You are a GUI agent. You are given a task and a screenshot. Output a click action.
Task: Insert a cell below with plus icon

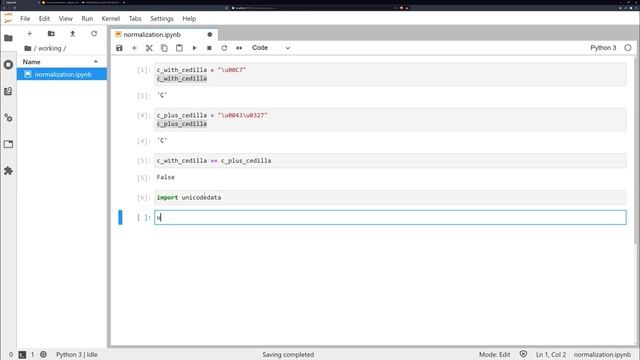134,48
